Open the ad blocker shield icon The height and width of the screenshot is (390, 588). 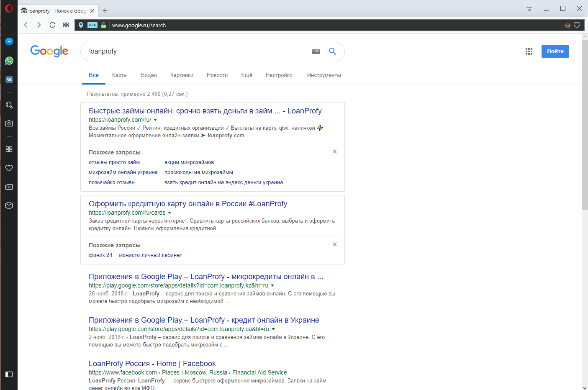pos(567,25)
